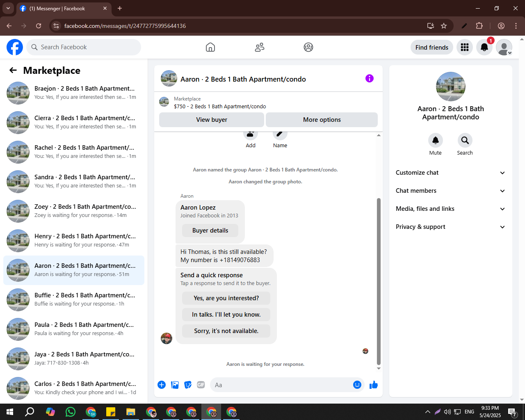Reload the page
525x420 pixels.
click(x=39, y=26)
